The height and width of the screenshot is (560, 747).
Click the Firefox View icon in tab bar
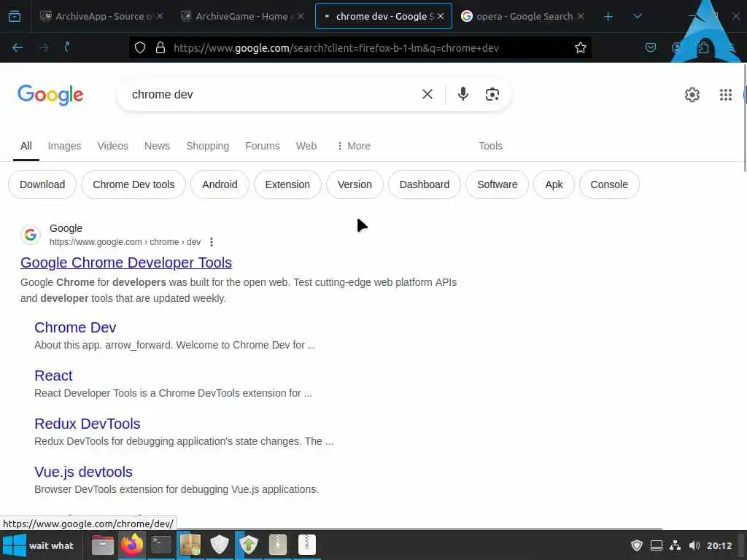[15, 16]
